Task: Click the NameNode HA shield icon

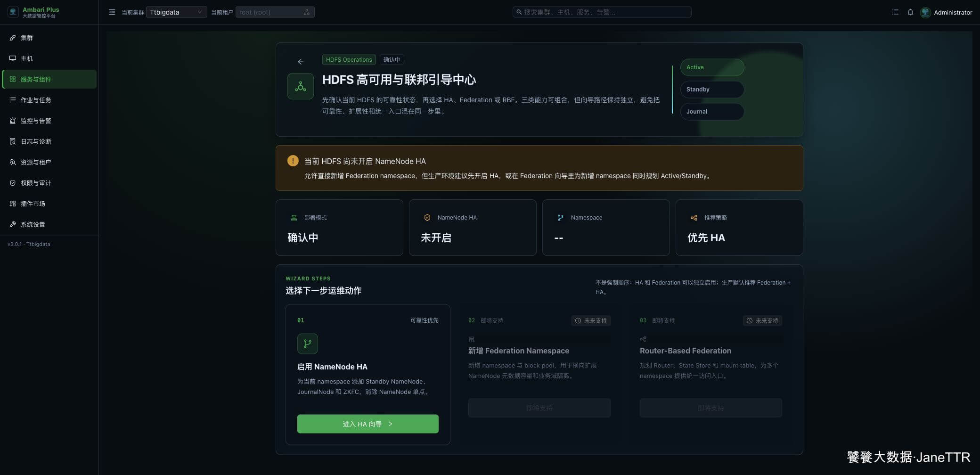Action: (427, 218)
